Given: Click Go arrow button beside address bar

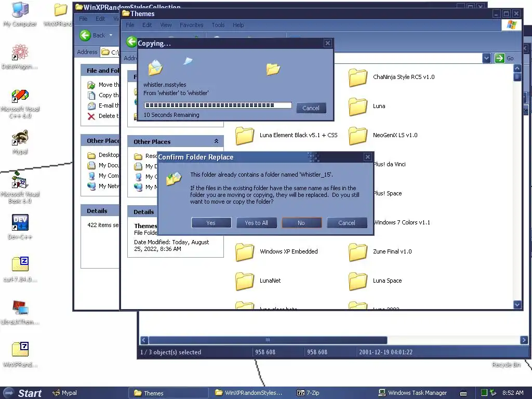Looking at the screenshot, I should (500, 58).
